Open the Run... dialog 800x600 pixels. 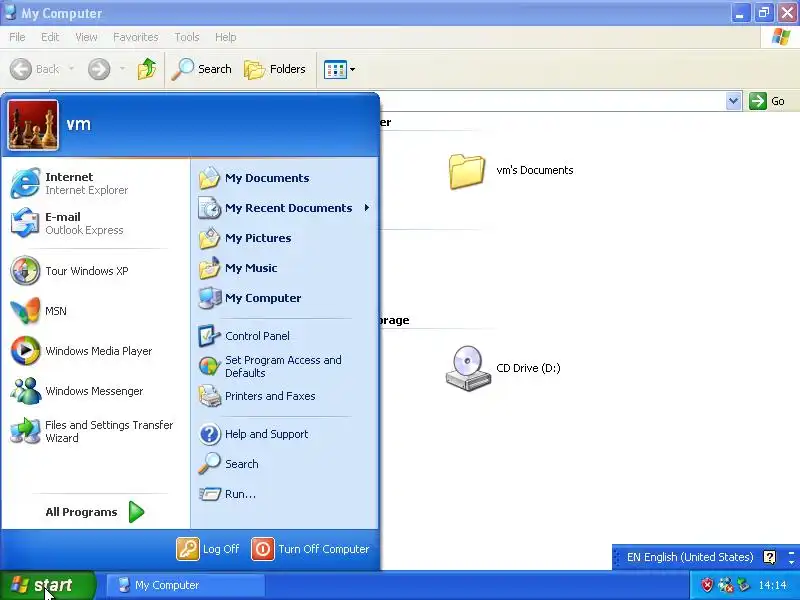click(x=285, y=494)
